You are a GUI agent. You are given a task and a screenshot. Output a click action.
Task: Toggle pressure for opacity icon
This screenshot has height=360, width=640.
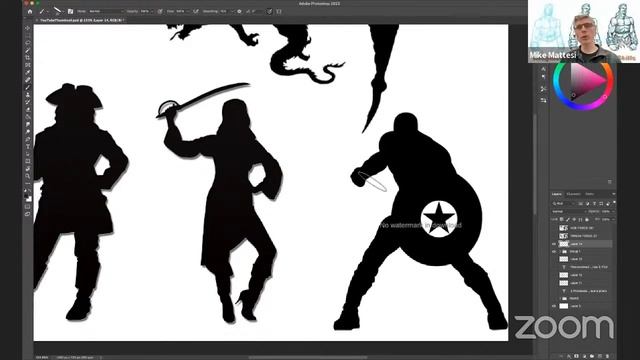coord(160,11)
